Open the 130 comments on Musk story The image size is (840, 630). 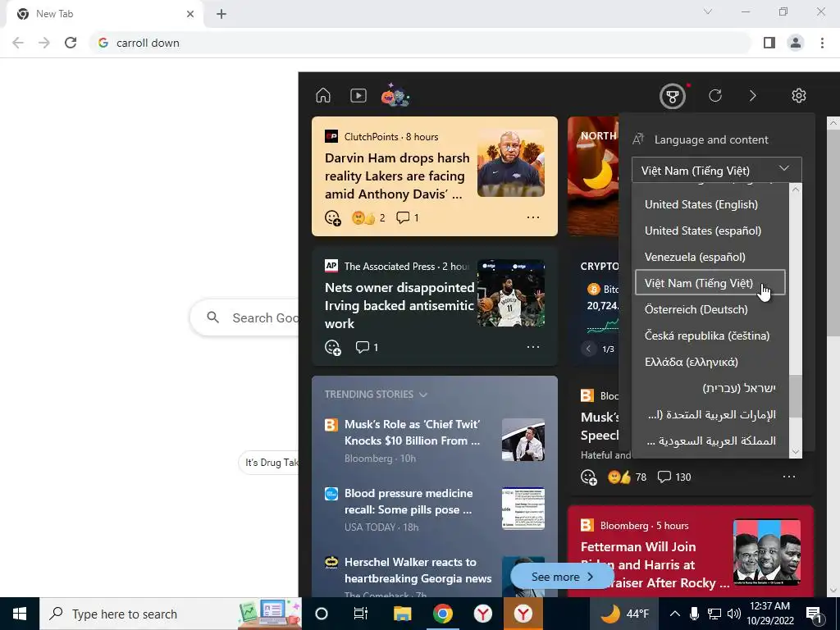coord(674,477)
